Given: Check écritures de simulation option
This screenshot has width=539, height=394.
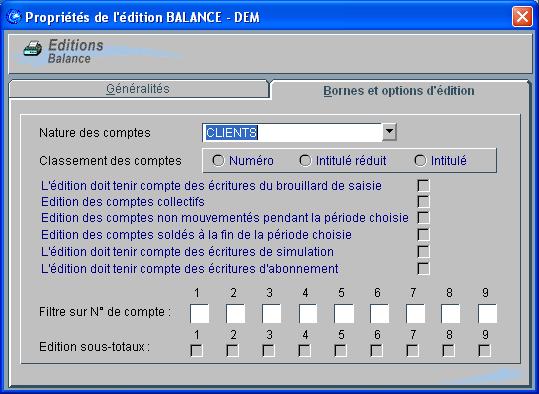Looking at the screenshot, I should point(423,251).
